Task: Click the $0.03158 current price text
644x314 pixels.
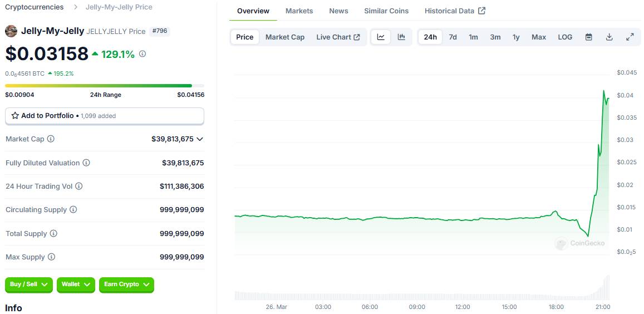Action: point(47,53)
